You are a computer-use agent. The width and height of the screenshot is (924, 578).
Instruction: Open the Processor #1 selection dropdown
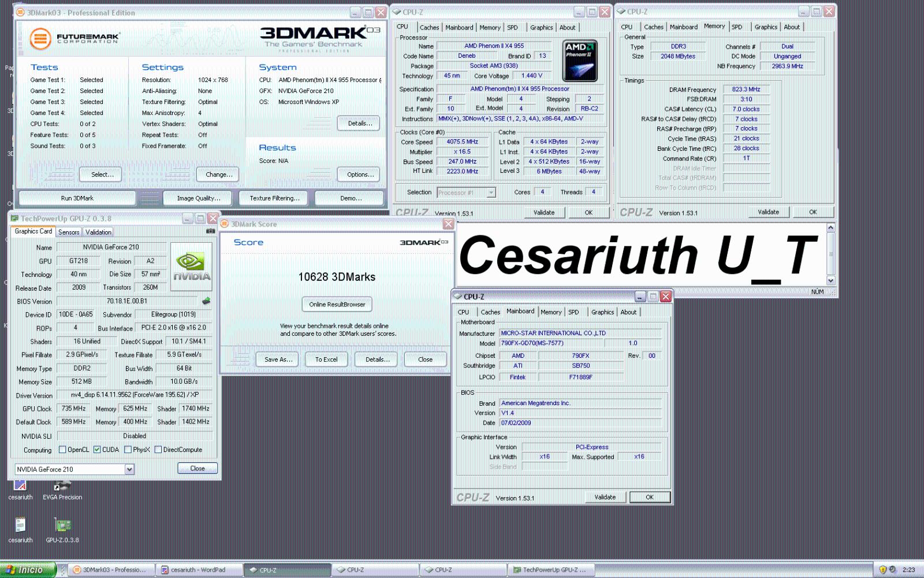pos(467,192)
